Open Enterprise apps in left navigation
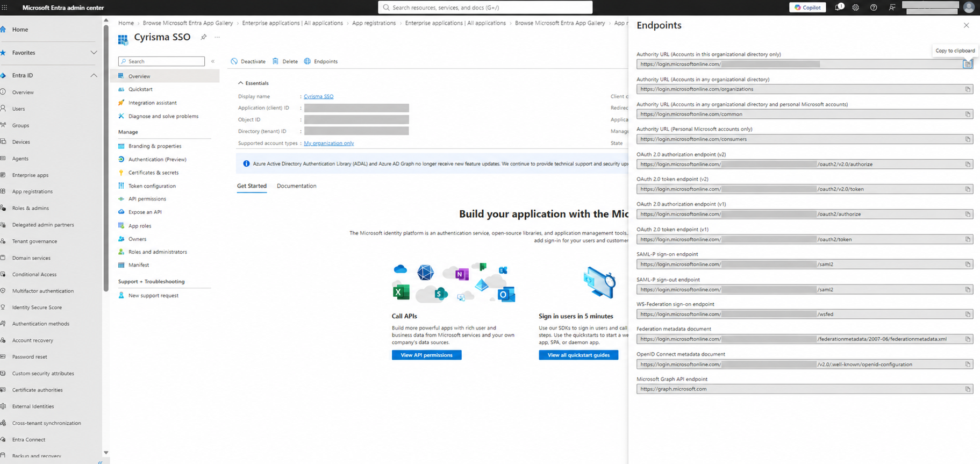The height and width of the screenshot is (464, 980). [30, 175]
